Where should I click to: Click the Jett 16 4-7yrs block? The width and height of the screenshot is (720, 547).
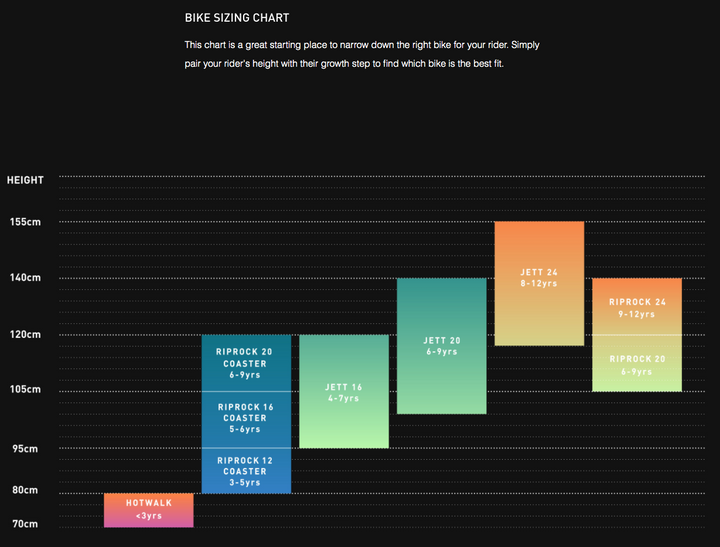(x=344, y=391)
